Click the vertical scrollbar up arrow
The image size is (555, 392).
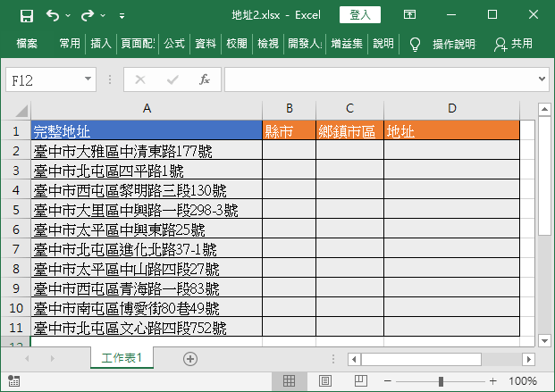544,109
